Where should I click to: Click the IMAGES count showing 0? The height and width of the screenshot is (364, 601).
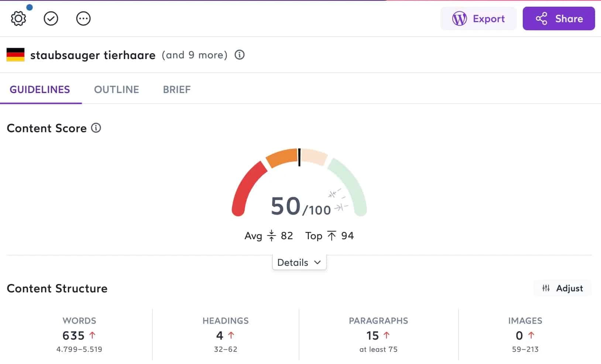click(x=519, y=335)
